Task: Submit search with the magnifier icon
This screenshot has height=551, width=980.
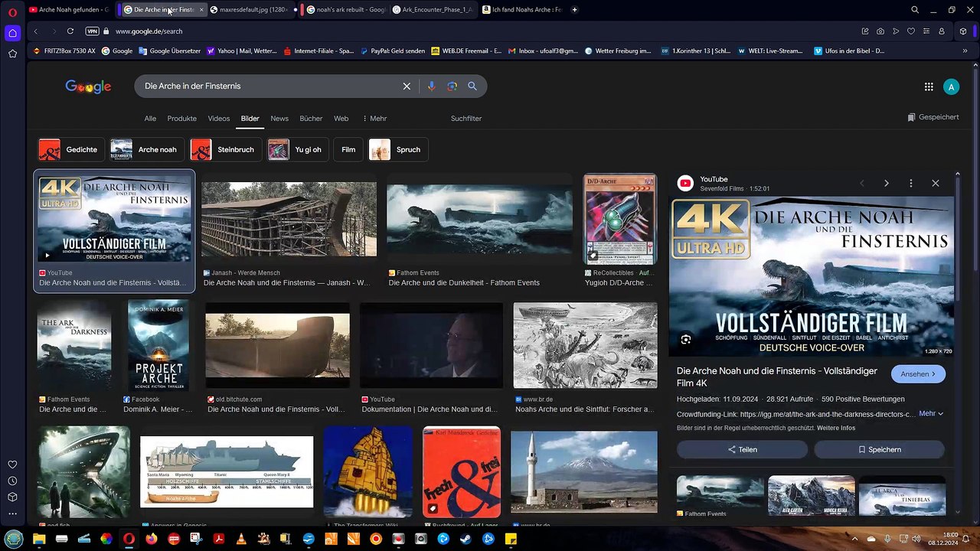Action: click(x=472, y=86)
